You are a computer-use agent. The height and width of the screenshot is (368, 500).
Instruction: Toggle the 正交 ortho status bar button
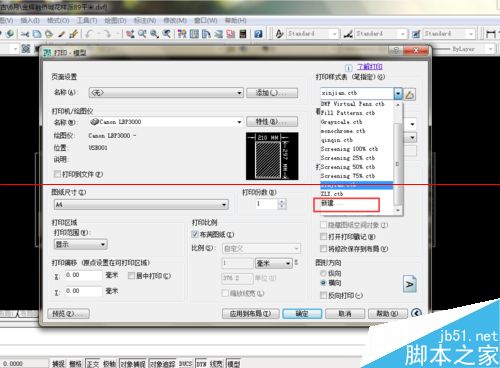(x=93, y=364)
